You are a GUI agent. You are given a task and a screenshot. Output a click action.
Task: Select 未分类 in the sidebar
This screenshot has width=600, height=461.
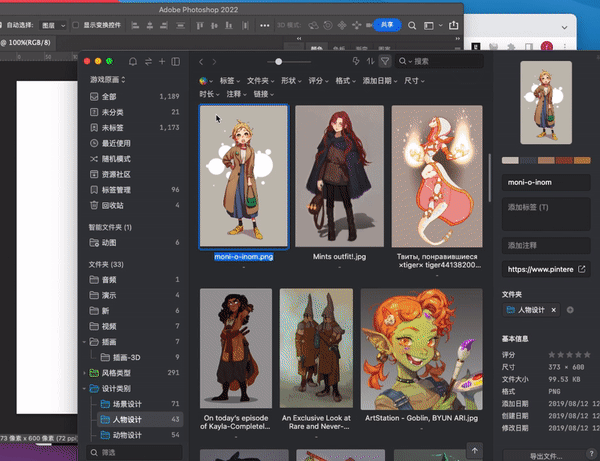click(134, 112)
